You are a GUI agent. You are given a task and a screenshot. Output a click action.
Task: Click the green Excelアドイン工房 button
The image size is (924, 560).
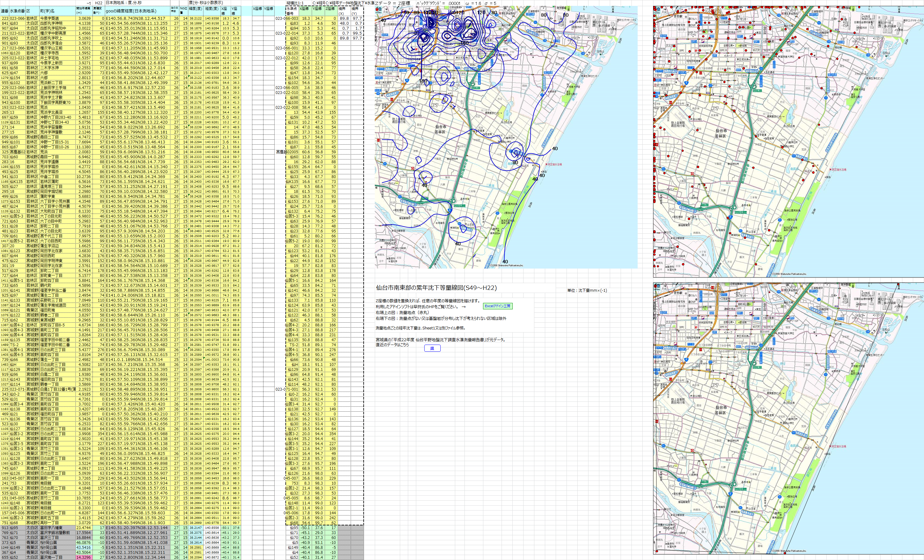(498, 306)
